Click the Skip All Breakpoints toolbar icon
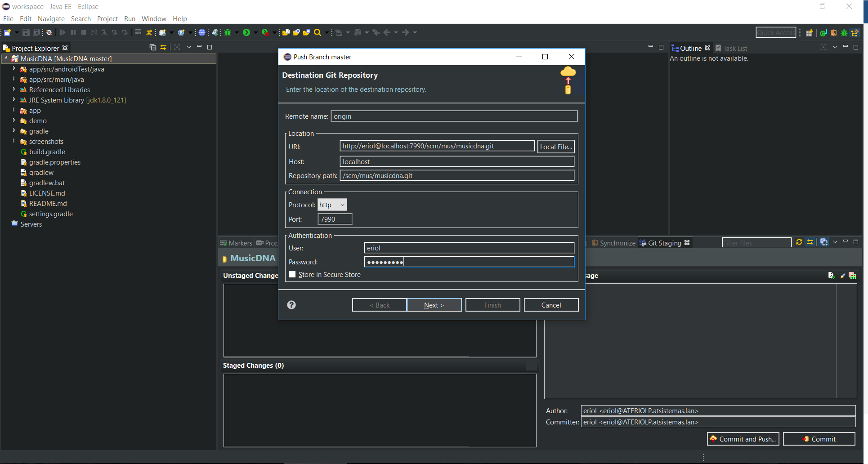This screenshot has height=464, width=868. click(49, 32)
